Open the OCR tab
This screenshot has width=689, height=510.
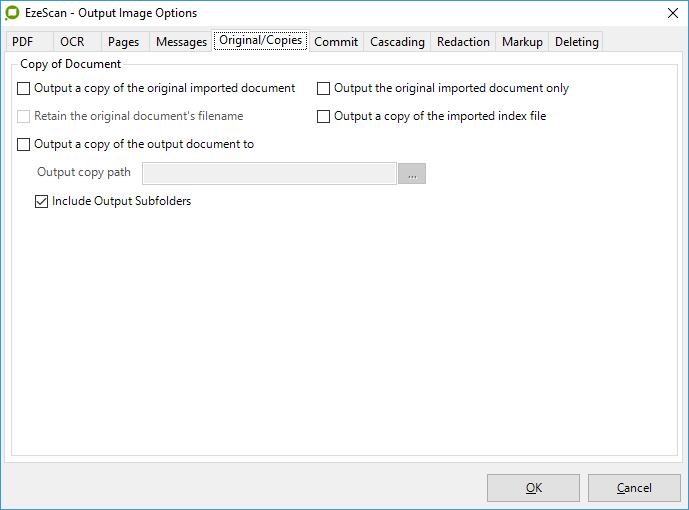pyautogui.click(x=72, y=42)
